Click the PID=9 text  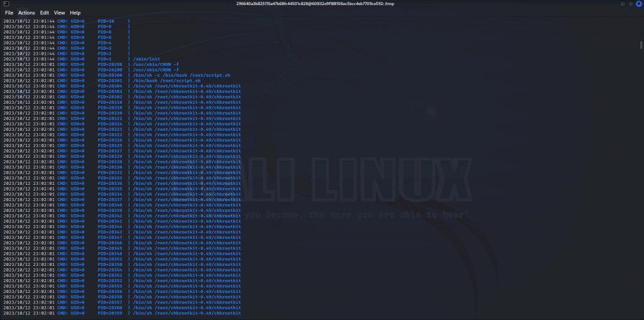coord(105,26)
